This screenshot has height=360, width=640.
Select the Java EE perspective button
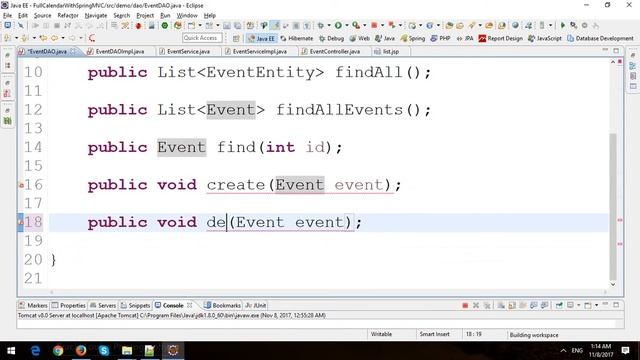pyautogui.click(x=261, y=38)
